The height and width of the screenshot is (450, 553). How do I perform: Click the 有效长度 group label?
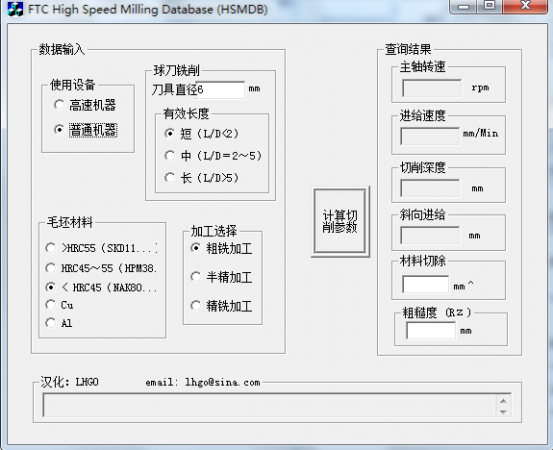point(186,113)
